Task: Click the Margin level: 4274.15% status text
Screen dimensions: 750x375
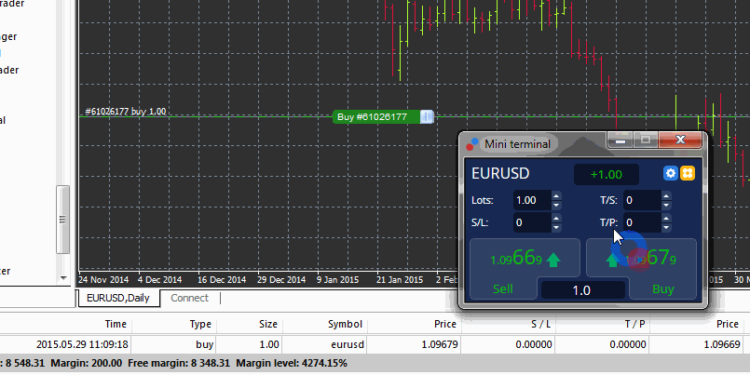Action: (x=291, y=363)
